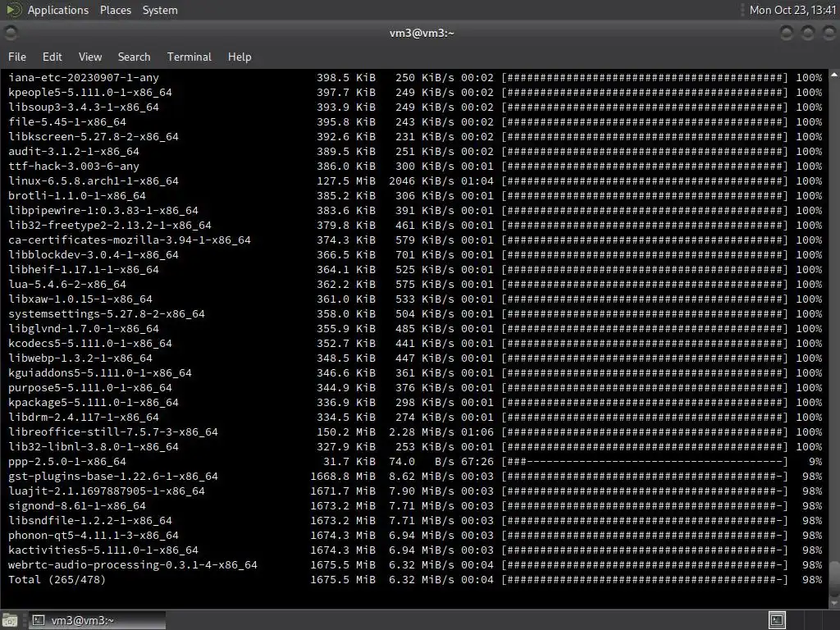
Task: Click the text brotli-1.1.0-1-x86_64
Action: [76, 196]
